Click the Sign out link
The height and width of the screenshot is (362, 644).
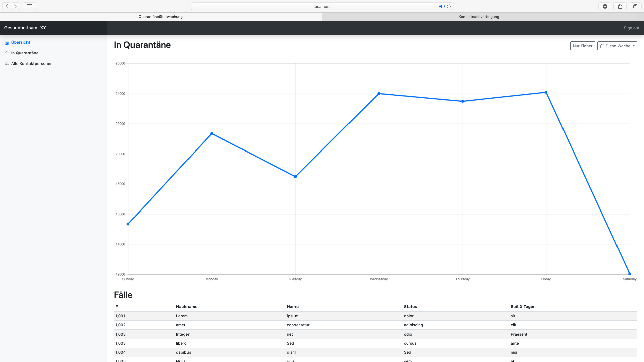coord(631,28)
